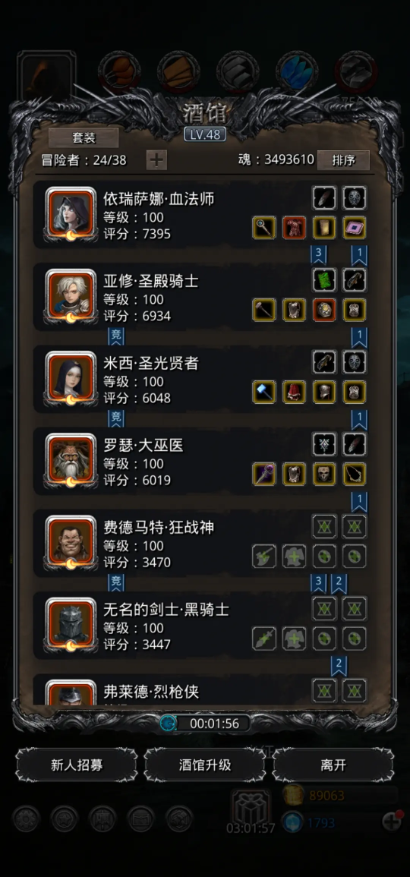Open the 排序 sort option
This screenshot has height=877, width=410.
click(343, 160)
